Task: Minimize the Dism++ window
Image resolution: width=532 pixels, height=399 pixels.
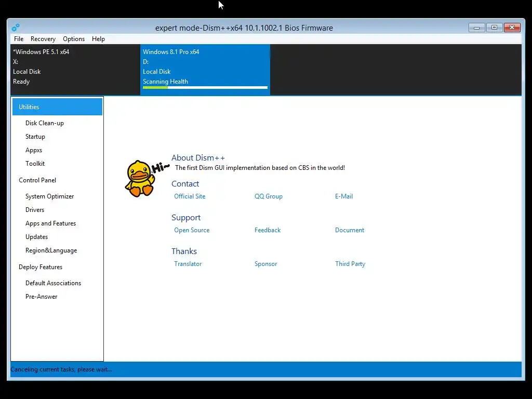Action: [x=477, y=28]
